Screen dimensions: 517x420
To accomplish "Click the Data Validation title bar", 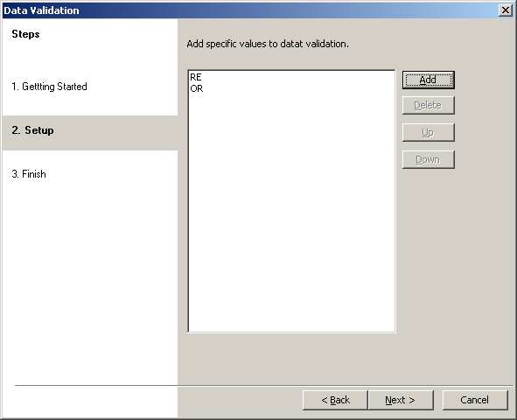I will click(x=250, y=10).
